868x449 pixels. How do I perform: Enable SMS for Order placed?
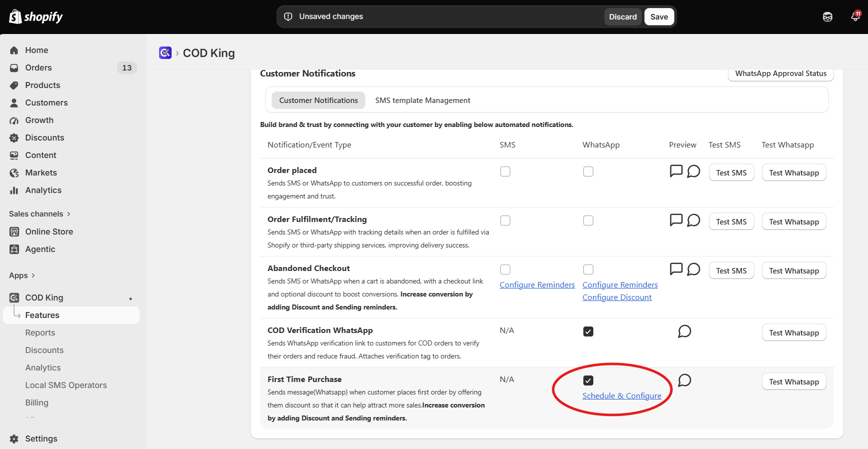(x=505, y=171)
